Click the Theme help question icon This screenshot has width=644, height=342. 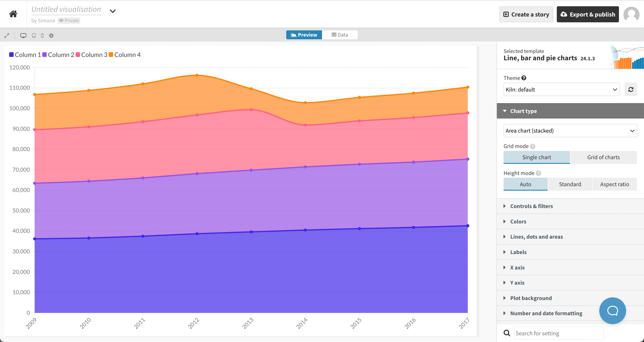pos(524,78)
